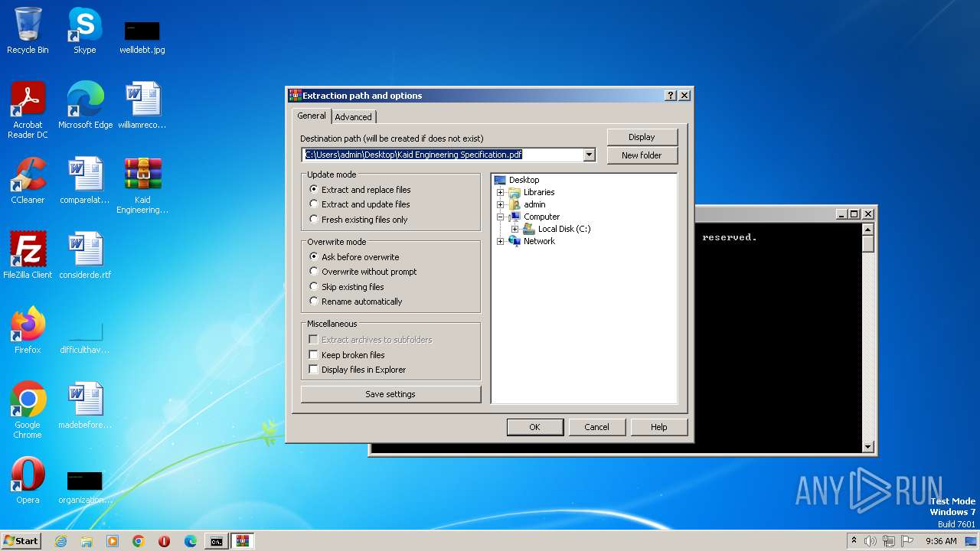
Task: Select Network in the folder tree
Action: pyautogui.click(x=539, y=241)
